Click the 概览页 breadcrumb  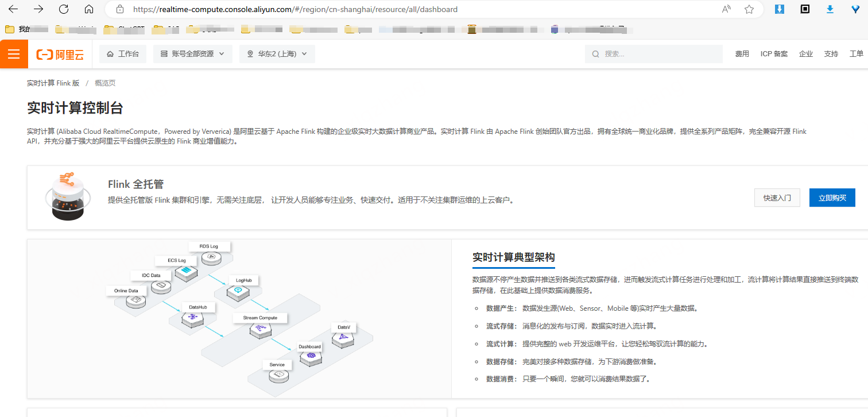pyautogui.click(x=105, y=83)
